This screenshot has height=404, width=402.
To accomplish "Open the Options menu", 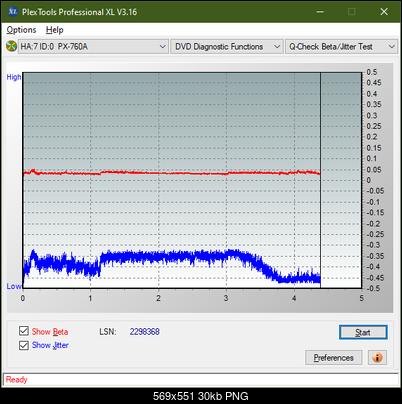I will pyautogui.click(x=21, y=30).
